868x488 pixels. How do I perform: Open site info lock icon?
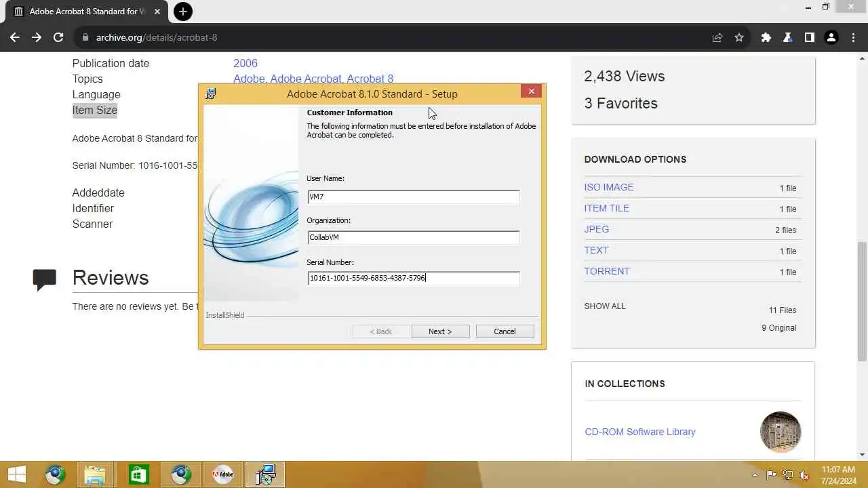click(85, 37)
